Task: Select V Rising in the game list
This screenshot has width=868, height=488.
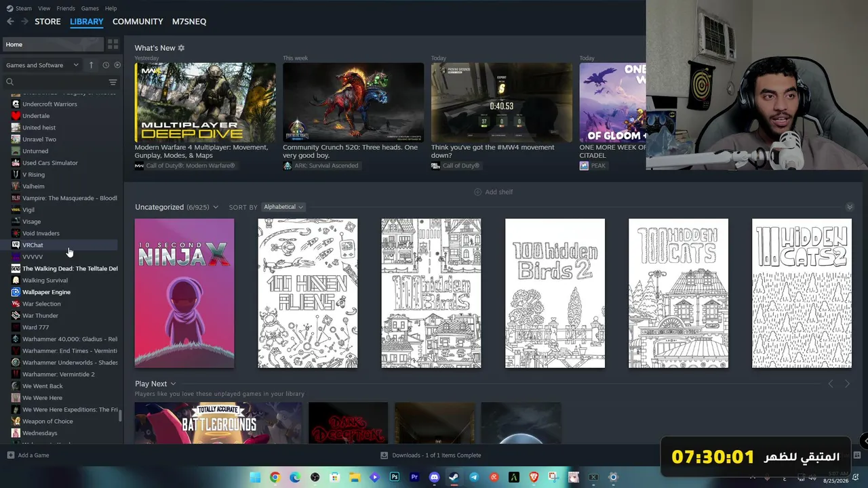Action: pos(33,175)
